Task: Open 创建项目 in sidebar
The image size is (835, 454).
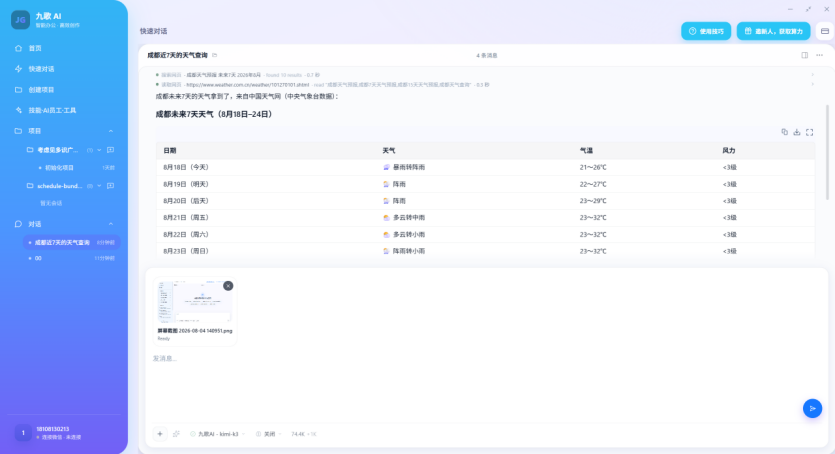Action: [41, 90]
